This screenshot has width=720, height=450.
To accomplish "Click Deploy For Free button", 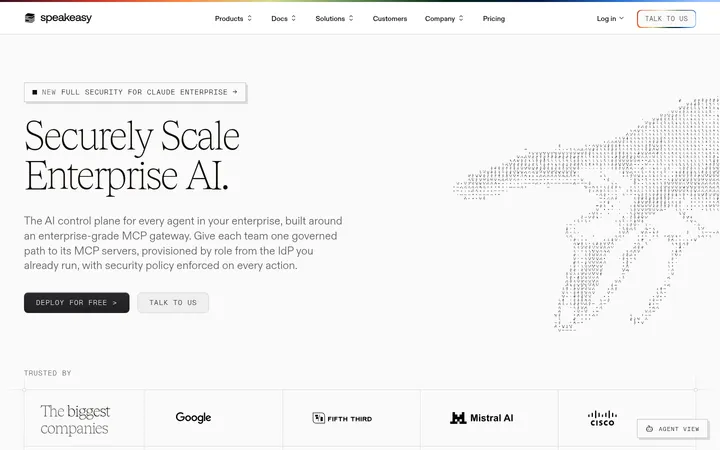I will pyautogui.click(x=77, y=303).
